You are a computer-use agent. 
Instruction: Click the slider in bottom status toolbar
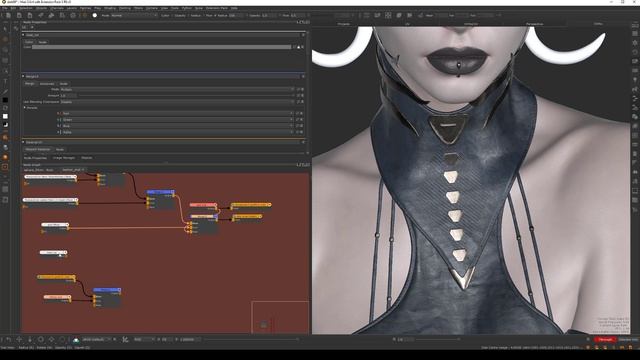click(x=251, y=340)
